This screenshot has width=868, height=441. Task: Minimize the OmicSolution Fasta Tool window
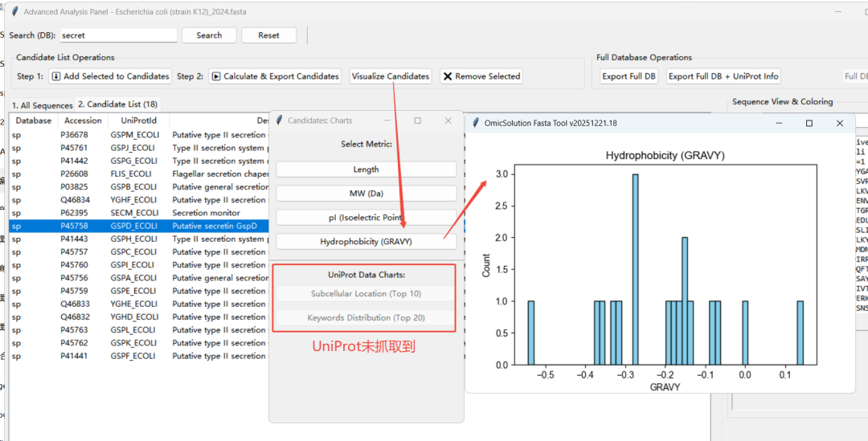[778, 124]
